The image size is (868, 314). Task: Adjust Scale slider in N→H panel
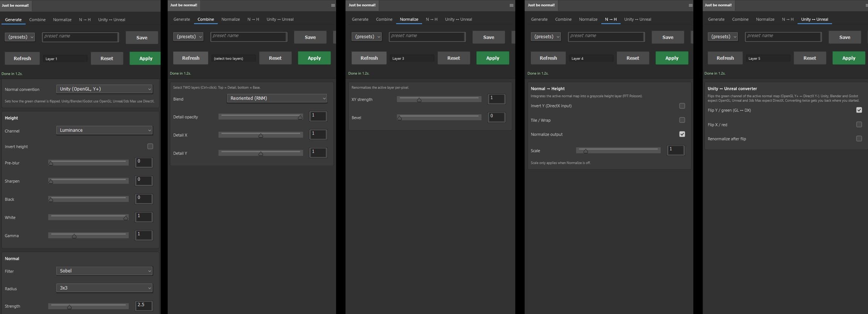point(618,151)
